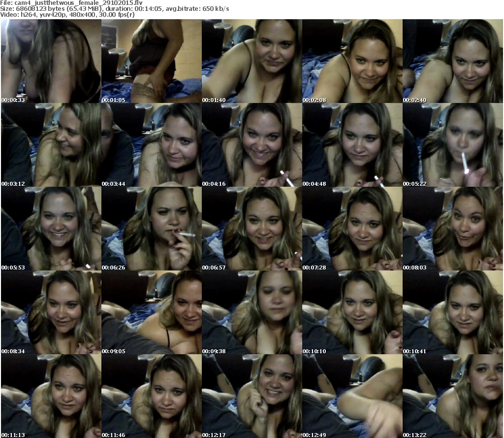Select the 00:11:46 thumbnail
Screen dimensions: 504x438
click(x=152, y=396)
